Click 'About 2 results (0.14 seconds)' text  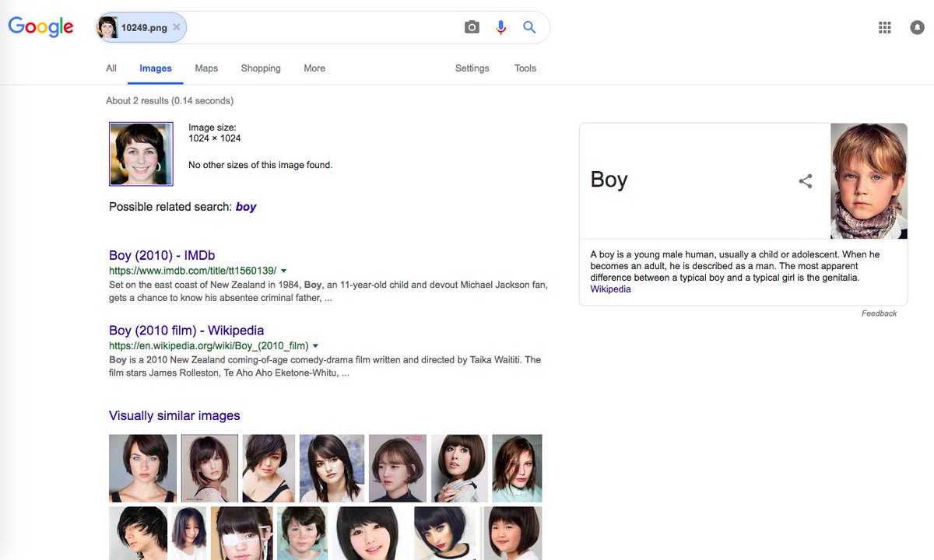coord(170,100)
